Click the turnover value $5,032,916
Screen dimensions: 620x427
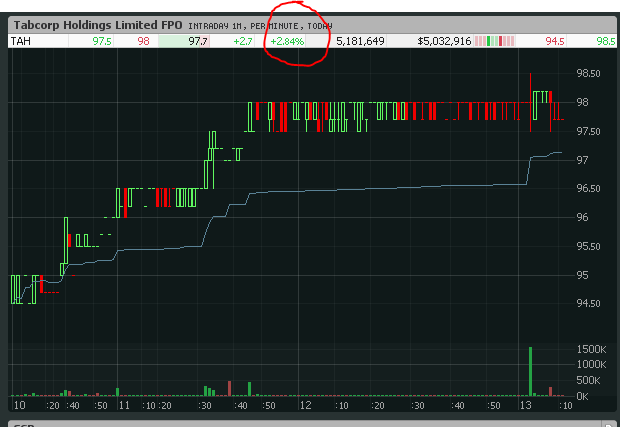pyautogui.click(x=444, y=41)
